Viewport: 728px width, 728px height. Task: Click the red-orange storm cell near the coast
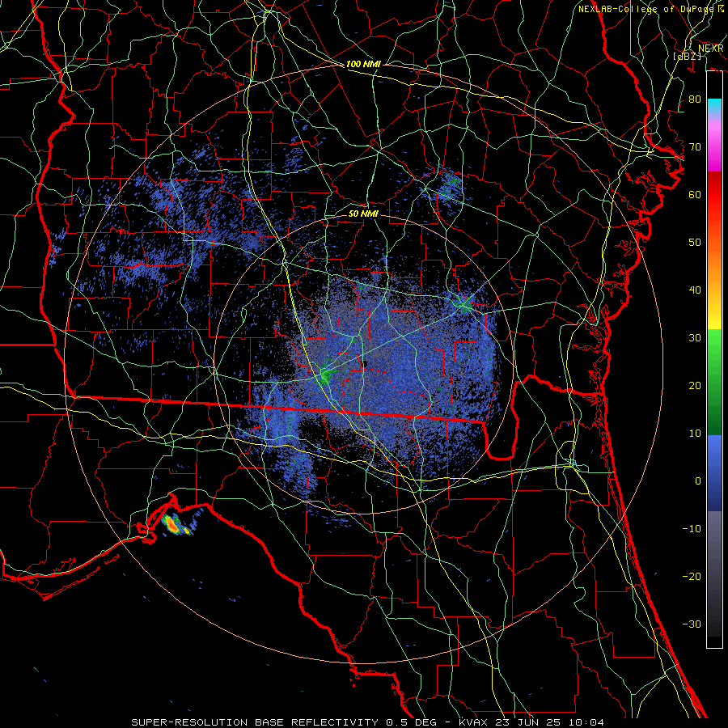(172, 524)
